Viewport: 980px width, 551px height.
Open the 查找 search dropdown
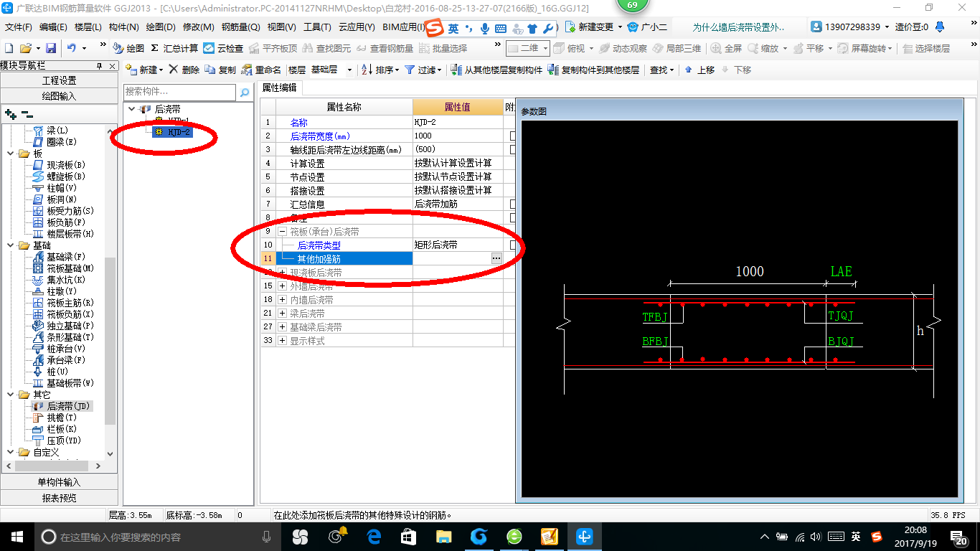coord(661,70)
